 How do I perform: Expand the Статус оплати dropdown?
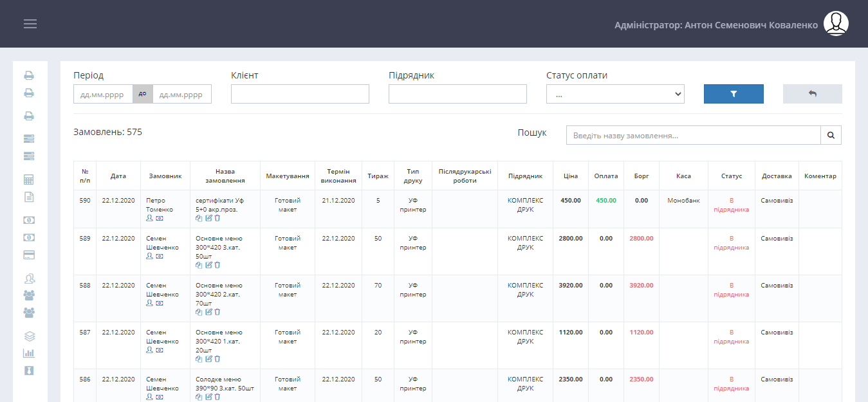(614, 94)
